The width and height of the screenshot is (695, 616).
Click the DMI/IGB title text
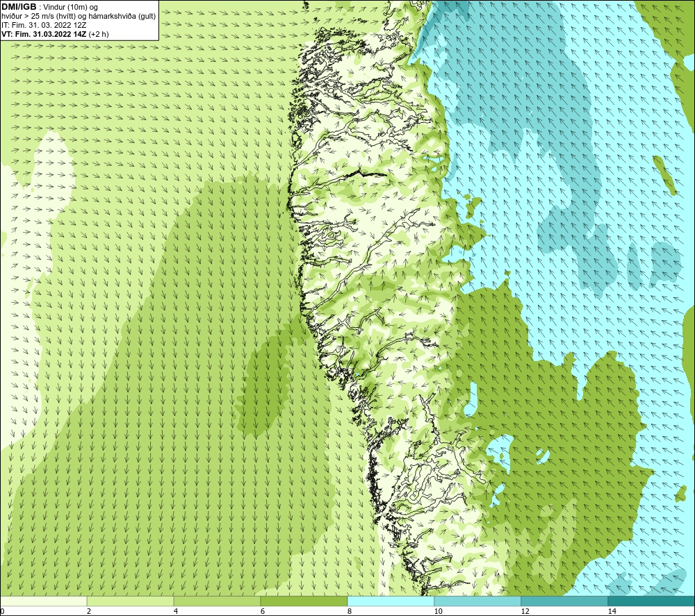click(x=19, y=7)
